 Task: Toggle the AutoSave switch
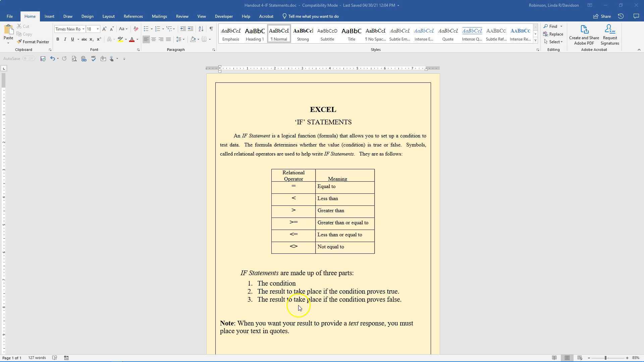(29, 59)
